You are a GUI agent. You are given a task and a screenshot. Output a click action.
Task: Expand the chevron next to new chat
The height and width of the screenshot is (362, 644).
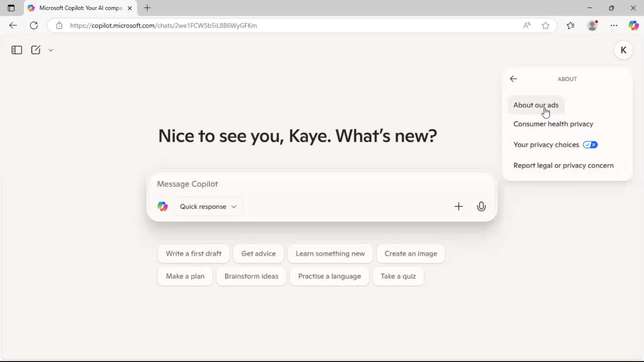(x=51, y=50)
